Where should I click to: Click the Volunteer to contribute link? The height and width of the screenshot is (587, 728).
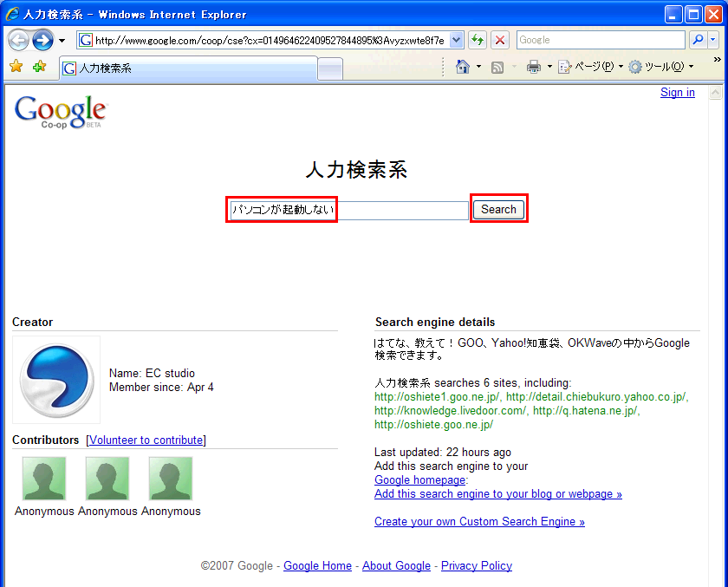[x=146, y=440]
